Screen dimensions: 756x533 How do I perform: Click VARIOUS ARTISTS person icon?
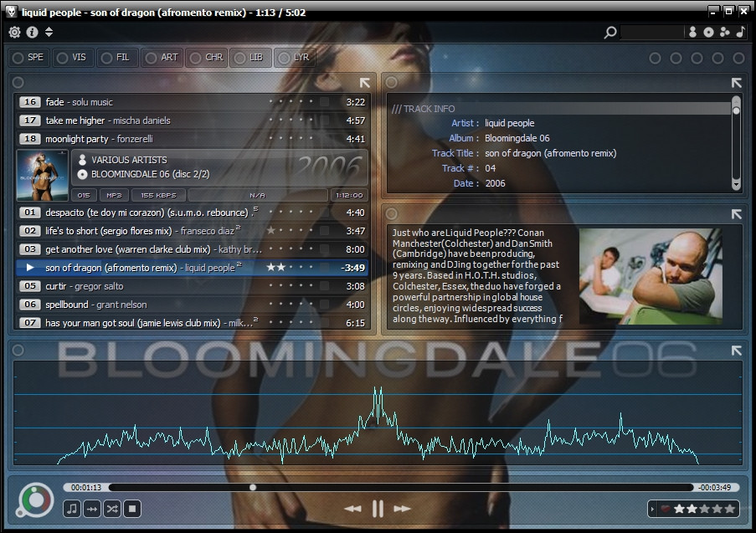click(82, 160)
